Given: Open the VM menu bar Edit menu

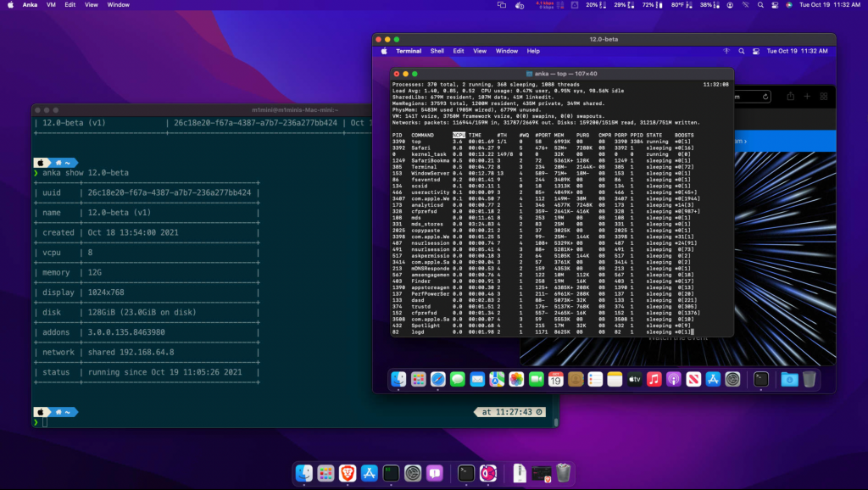Looking at the screenshot, I should [459, 51].
